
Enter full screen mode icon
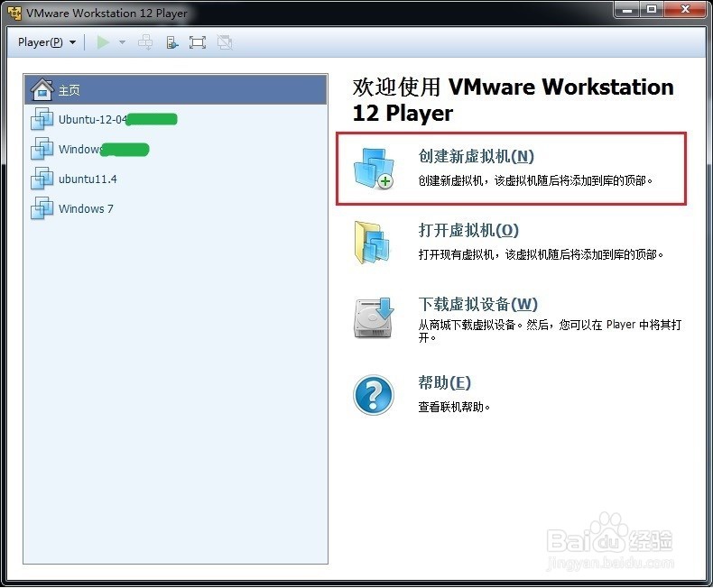(x=198, y=42)
